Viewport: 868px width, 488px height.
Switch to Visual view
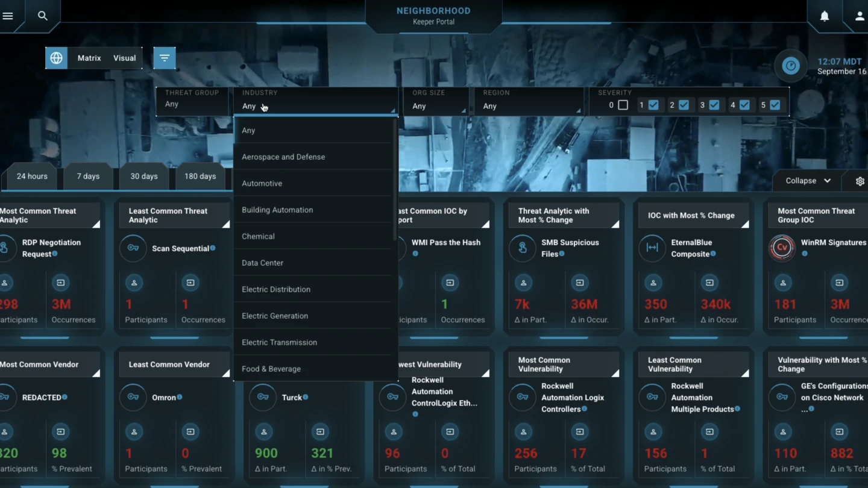click(x=125, y=58)
